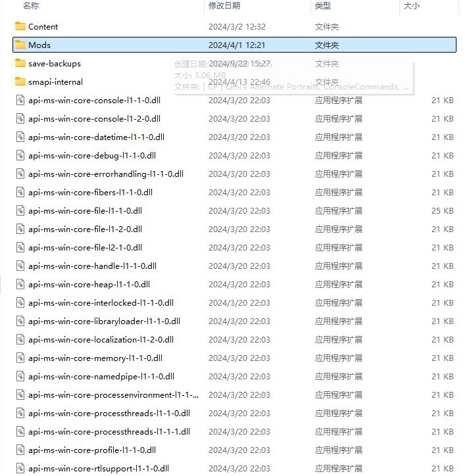
Task: Sort by the 类型 column header
Action: tap(322, 5)
